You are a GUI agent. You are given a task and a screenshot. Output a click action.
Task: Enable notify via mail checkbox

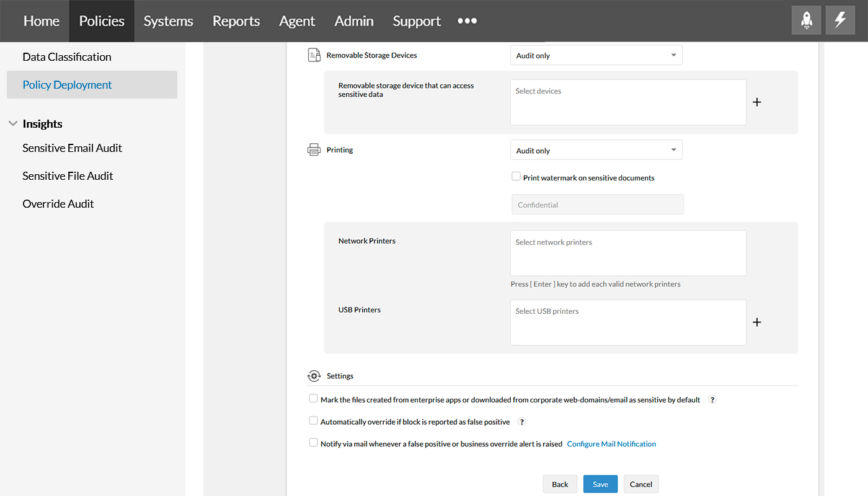click(314, 443)
